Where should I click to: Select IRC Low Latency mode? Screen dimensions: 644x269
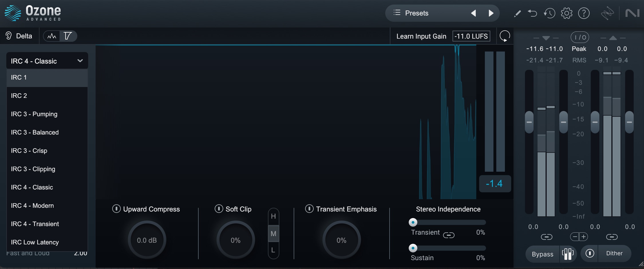pyautogui.click(x=47, y=242)
